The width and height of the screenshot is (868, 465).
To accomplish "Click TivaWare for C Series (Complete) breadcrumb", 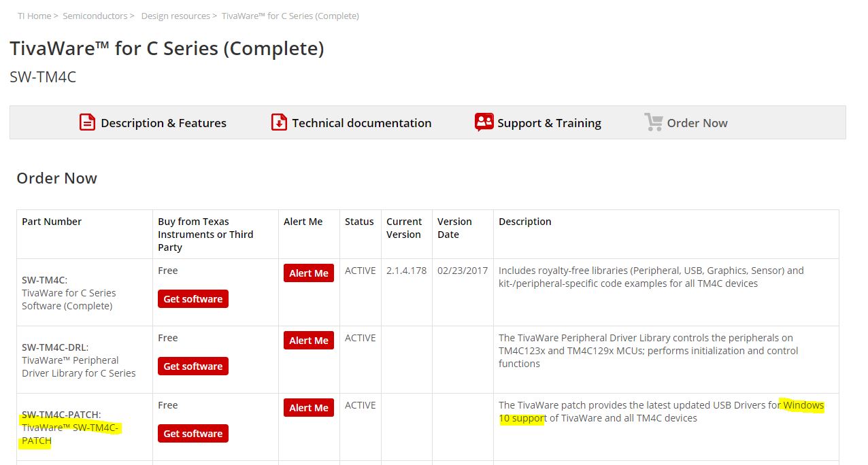I will (x=290, y=16).
